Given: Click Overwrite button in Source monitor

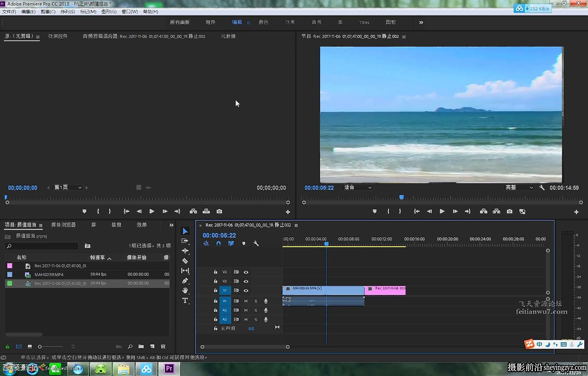Looking at the screenshot, I should click(x=206, y=211).
